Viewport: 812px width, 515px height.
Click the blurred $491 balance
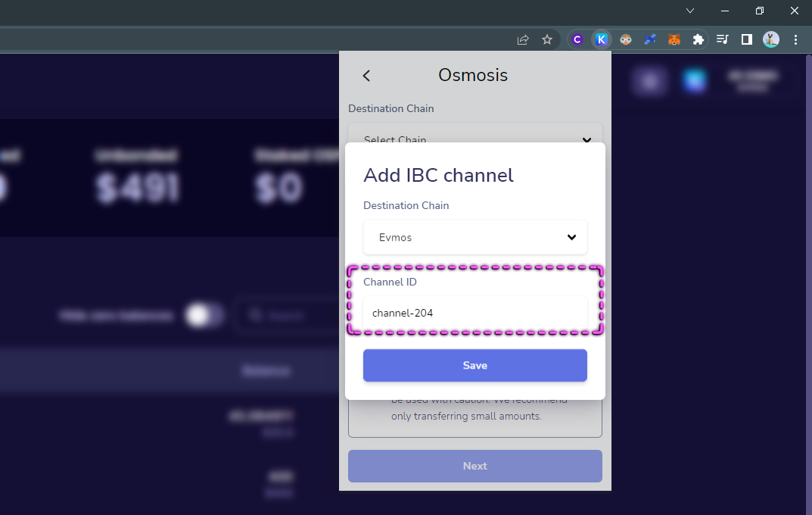point(138,188)
